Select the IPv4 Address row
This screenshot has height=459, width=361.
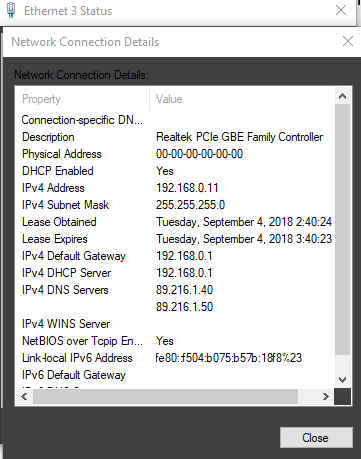tap(175, 188)
